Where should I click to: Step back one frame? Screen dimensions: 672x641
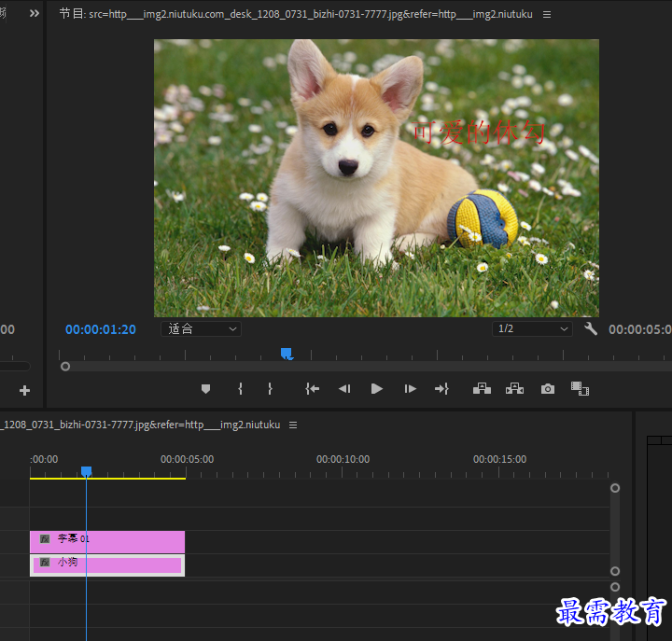pyautogui.click(x=344, y=389)
